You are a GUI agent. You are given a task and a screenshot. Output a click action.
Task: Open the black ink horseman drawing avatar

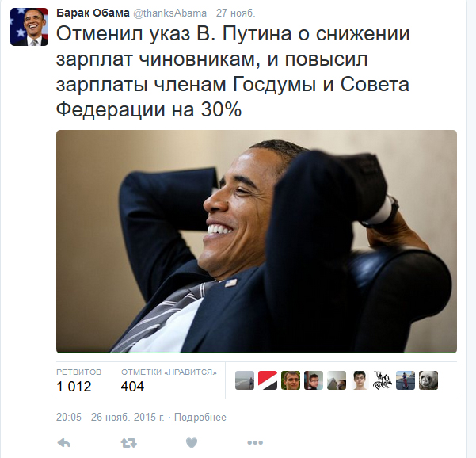[383, 380]
